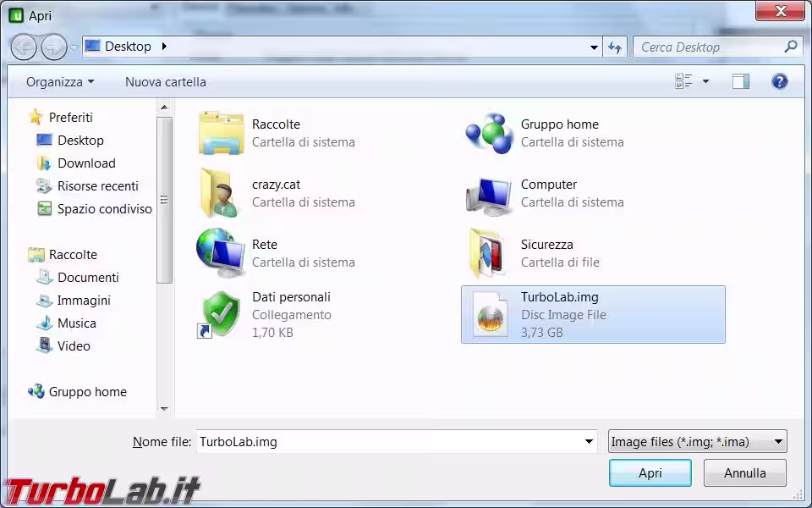
Task: Click the Desktop location in address bar
Action: tap(128, 46)
